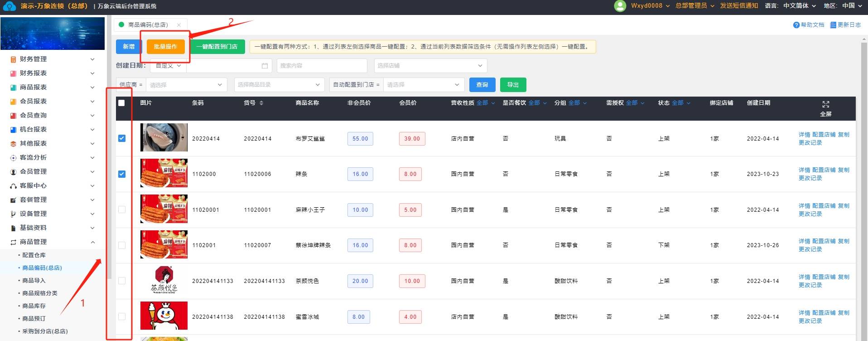Sort by 货号 column arrows

pyautogui.click(x=261, y=103)
